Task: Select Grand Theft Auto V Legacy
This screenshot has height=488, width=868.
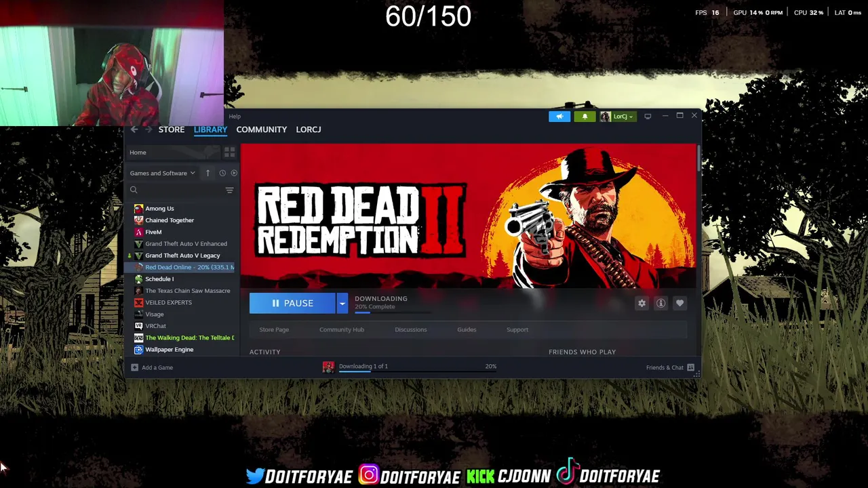Action: (182, 256)
